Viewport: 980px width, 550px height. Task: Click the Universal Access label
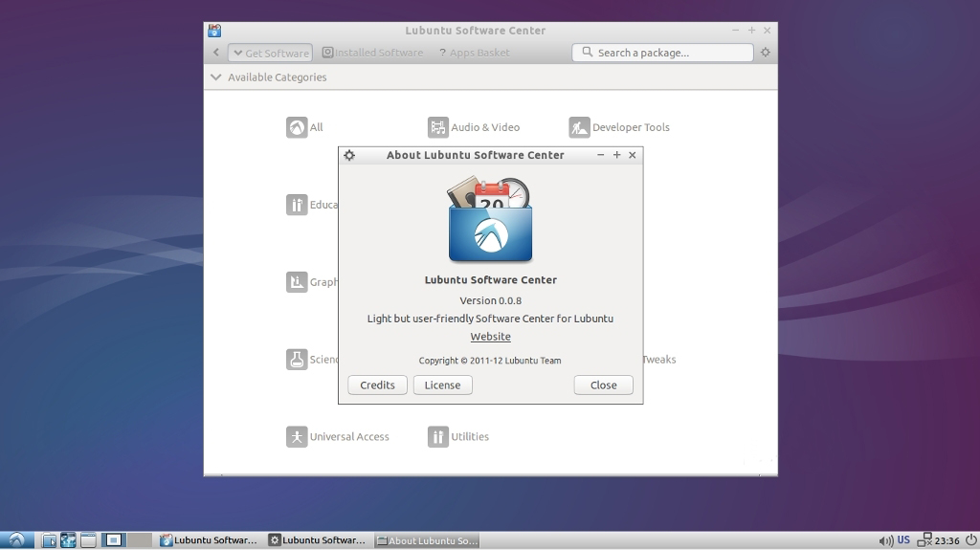click(x=349, y=437)
